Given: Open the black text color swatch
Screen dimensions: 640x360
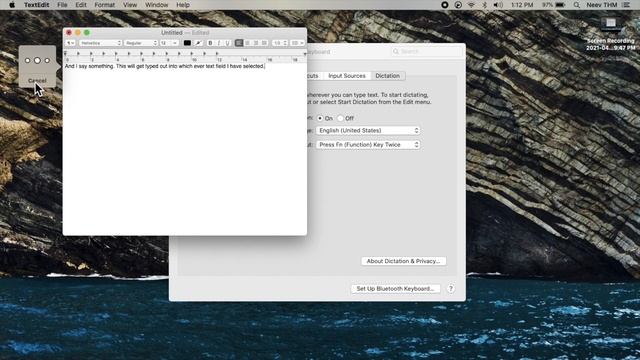Looking at the screenshot, I should coord(187,43).
